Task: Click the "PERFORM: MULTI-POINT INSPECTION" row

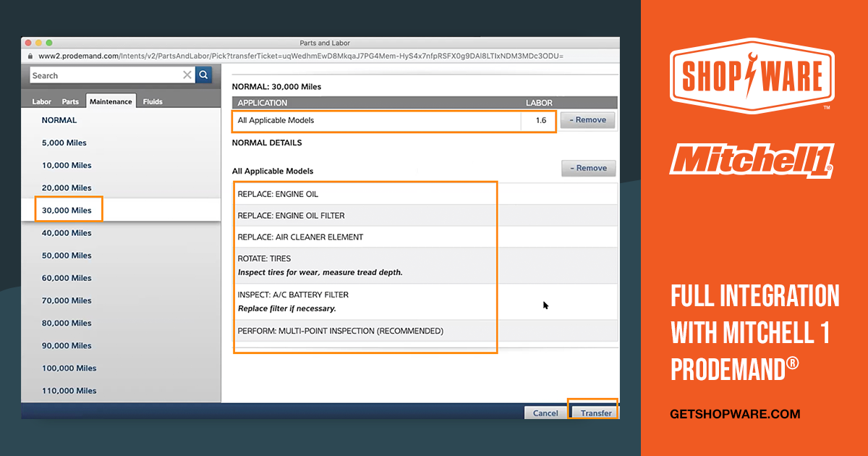Action: click(425, 331)
